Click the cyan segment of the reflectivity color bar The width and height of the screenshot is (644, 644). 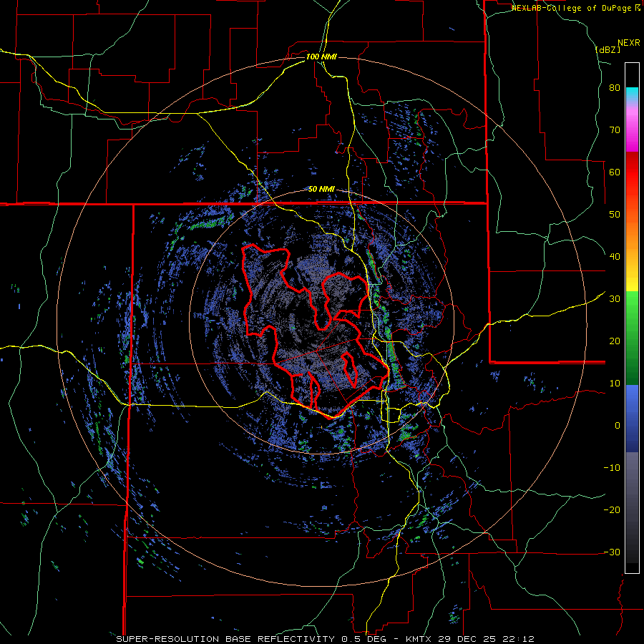[632, 94]
